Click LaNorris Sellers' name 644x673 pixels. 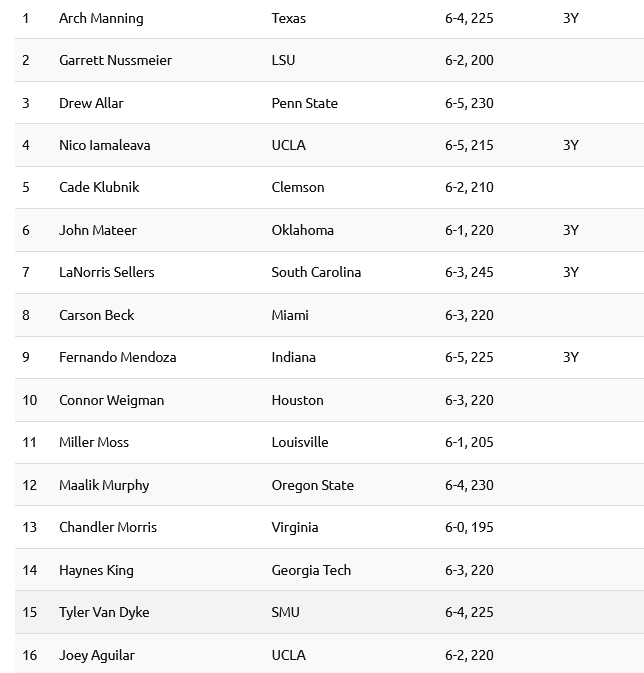tap(106, 272)
